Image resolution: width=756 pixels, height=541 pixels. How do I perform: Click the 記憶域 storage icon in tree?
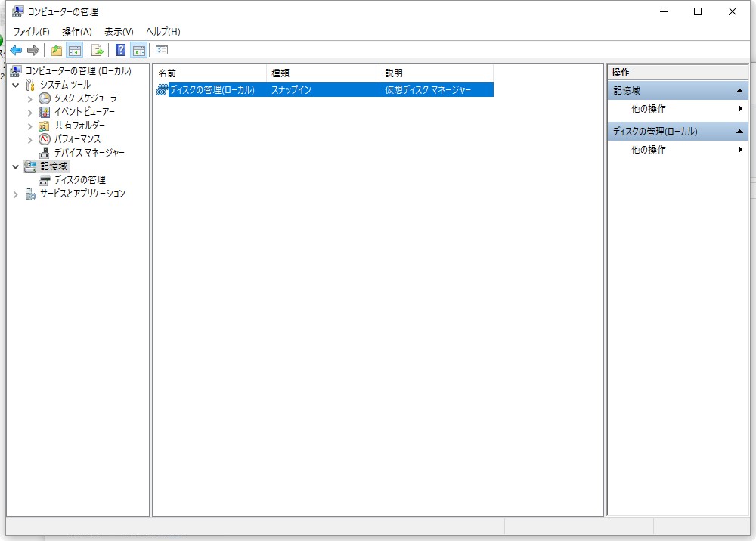click(x=30, y=166)
